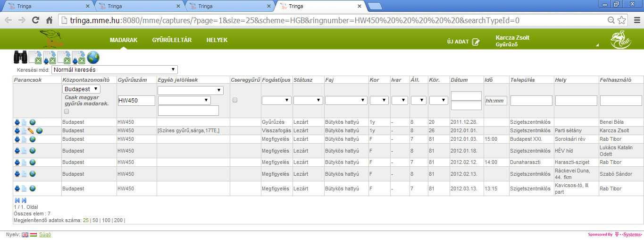The height and width of the screenshot is (240, 644).
Task: Open the Áll. filter dropdown
Action: pyautogui.click(x=418, y=100)
